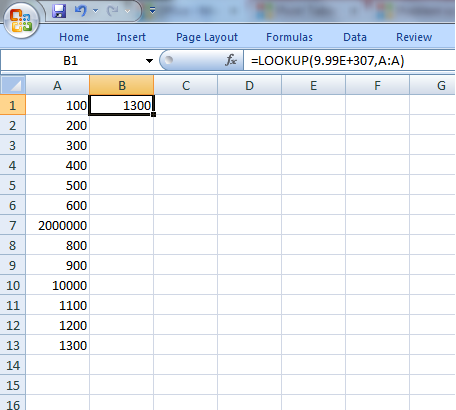Save the workbook with the floppy icon

pyautogui.click(x=59, y=11)
